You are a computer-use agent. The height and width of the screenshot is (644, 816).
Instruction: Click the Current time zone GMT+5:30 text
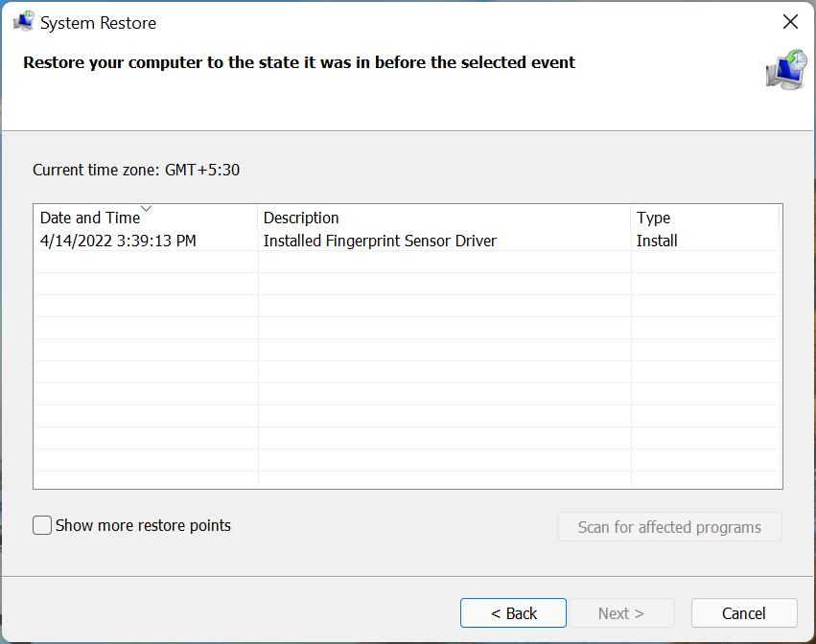tap(136, 170)
